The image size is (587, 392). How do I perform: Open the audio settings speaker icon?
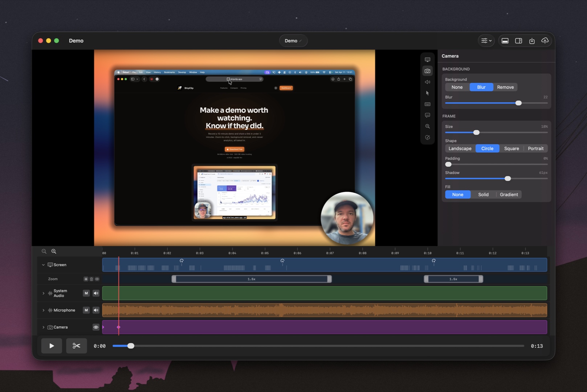click(x=427, y=82)
